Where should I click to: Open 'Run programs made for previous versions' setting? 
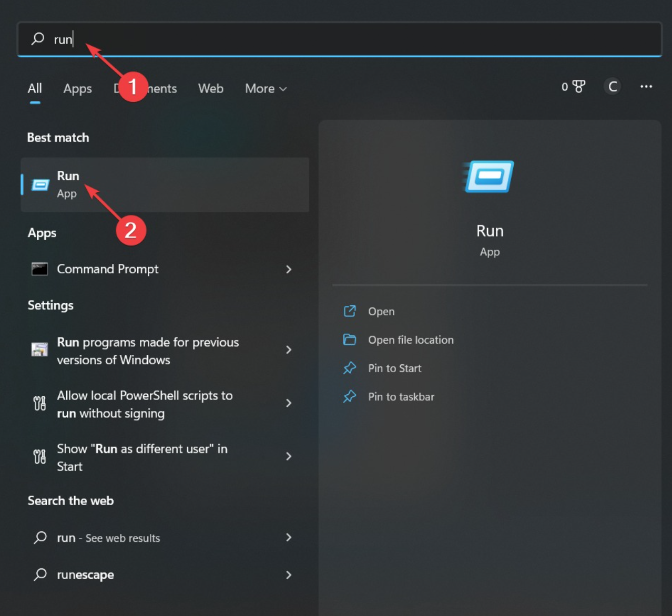coord(165,351)
